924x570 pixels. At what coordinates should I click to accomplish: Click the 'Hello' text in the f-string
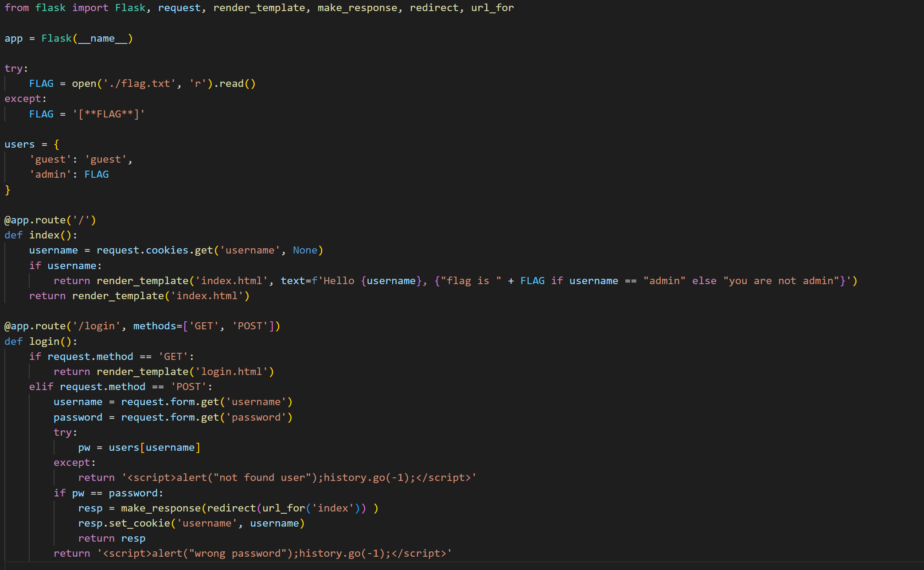339,281
